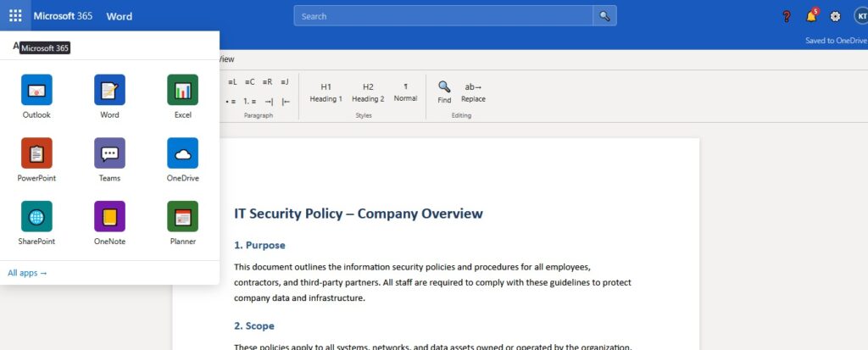
Task: Open the PowerPoint app icon
Action: [x=36, y=160]
